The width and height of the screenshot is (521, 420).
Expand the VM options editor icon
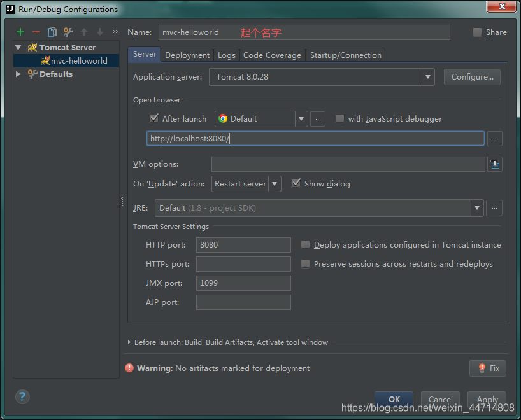495,164
